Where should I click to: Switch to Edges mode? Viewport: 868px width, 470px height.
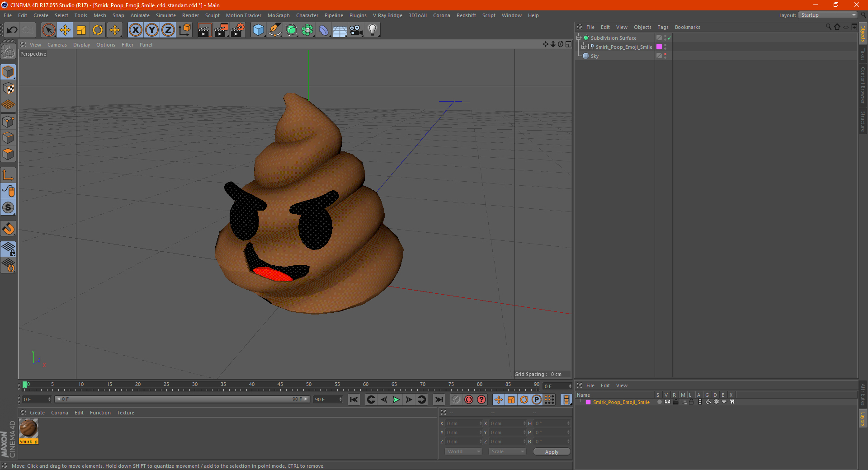(8, 138)
